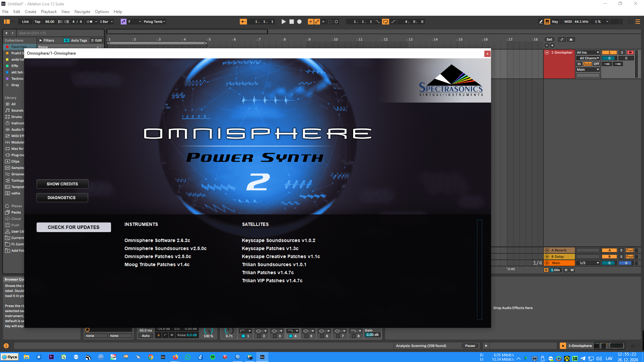The height and width of the screenshot is (362, 644).
Task: Toggle Auto Tags visibility eye
Action: [x=66, y=41]
